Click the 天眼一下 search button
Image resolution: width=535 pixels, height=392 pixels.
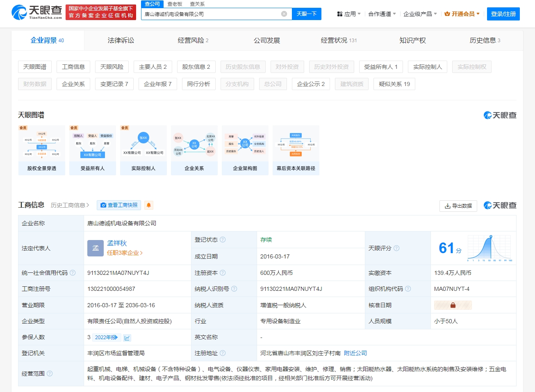point(307,14)
